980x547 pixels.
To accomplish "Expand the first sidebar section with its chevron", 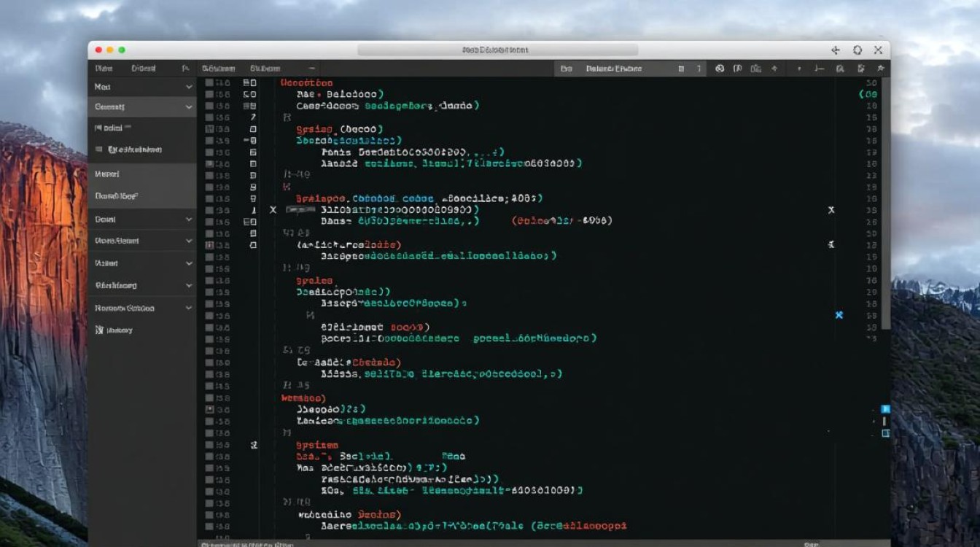I will (189, 87).
